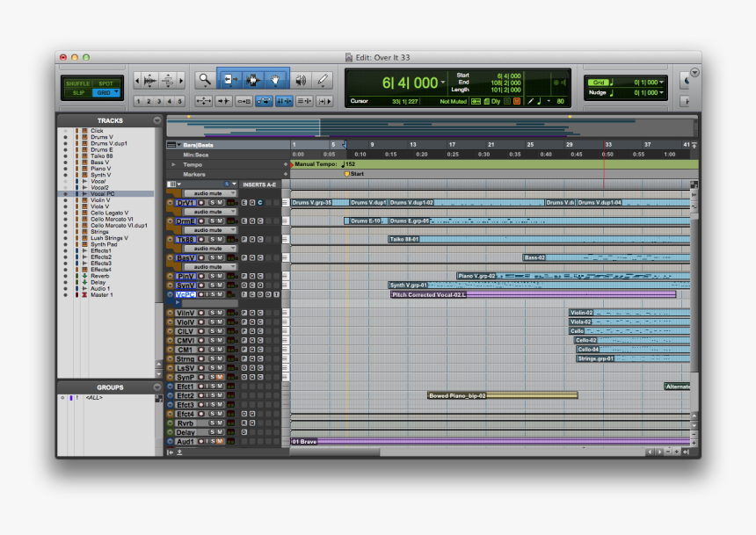Select the Selector waveform tool
This screenshot has height=535, width=756.
coord(252,80)
